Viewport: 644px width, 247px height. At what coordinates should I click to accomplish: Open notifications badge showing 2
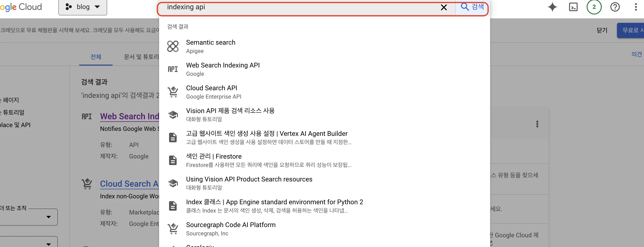(594, 7)
